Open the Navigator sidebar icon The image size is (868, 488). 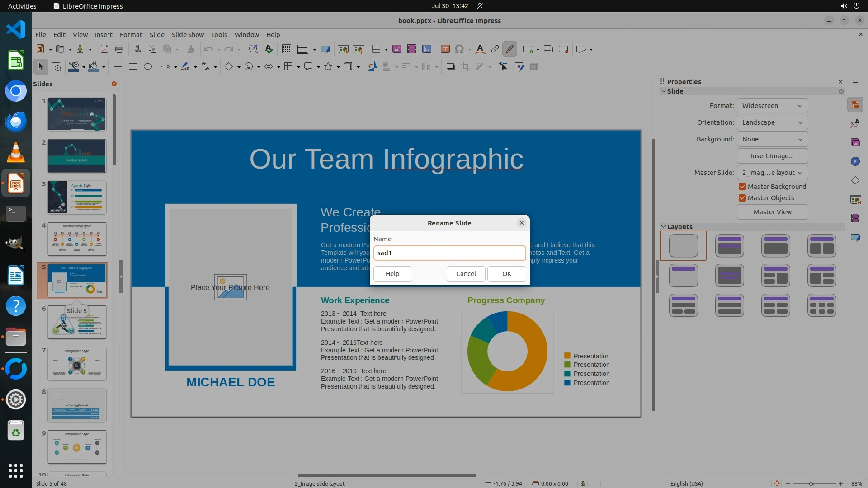tap(855, 161)
